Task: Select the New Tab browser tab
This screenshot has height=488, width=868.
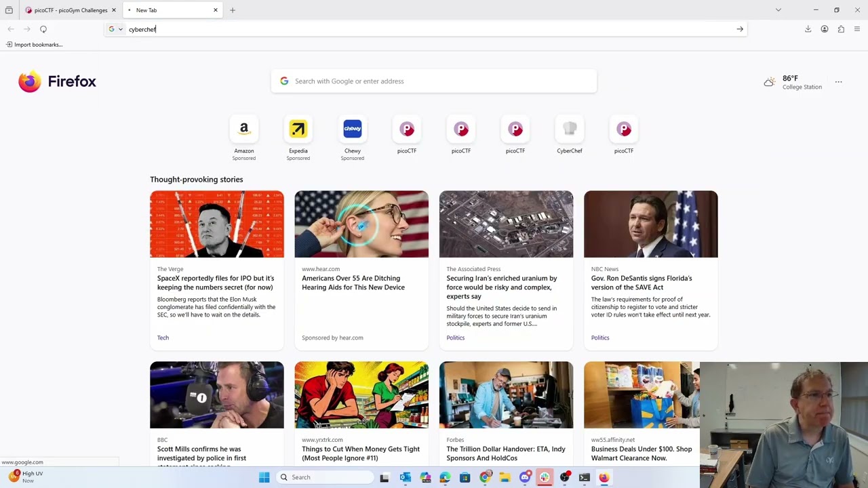Action: tap(173, 10)
